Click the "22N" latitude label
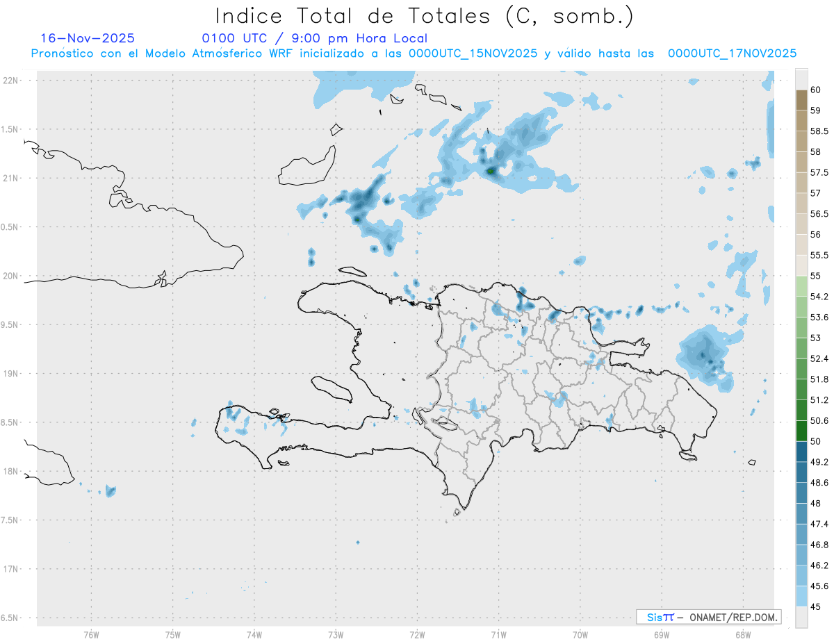The image size is (834, 644). (x=10, y=81)
